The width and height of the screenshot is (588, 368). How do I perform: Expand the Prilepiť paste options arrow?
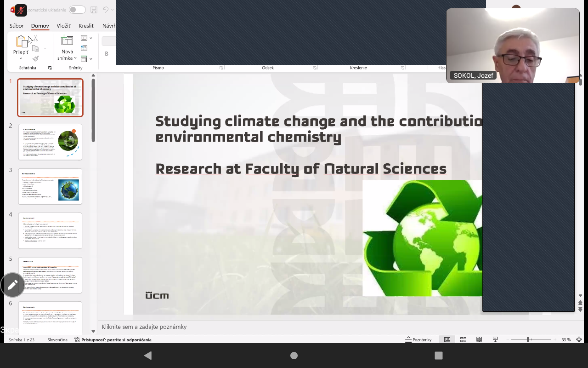(21, 58)
